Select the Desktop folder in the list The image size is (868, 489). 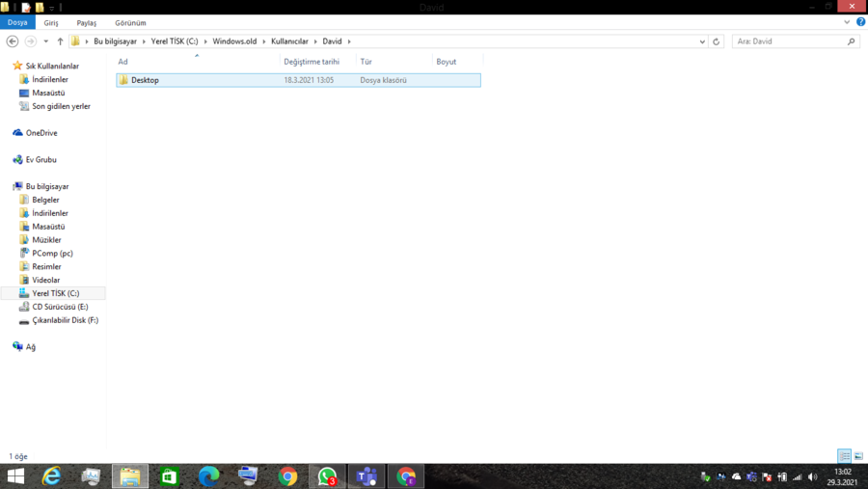click(x=298, y=80)
